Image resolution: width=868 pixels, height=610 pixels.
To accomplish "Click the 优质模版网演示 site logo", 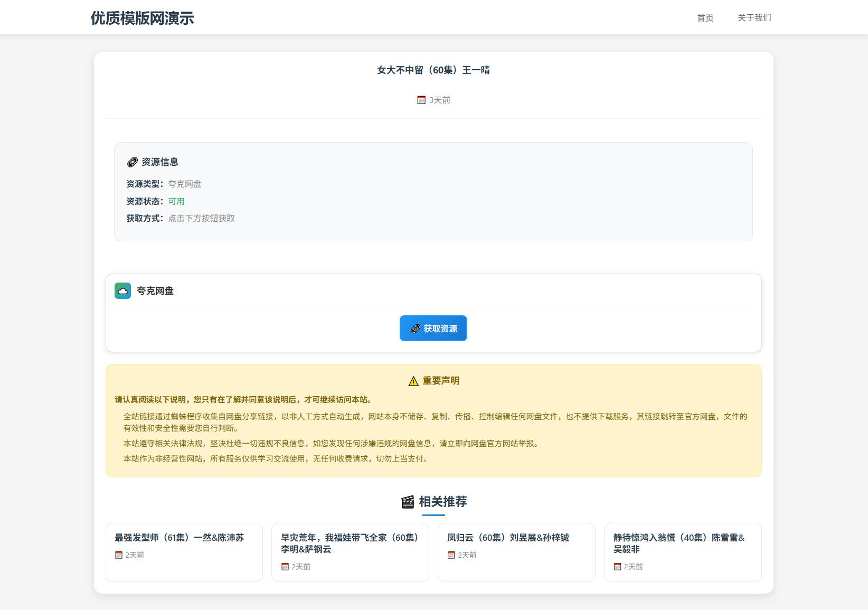I will click(142, 18).
